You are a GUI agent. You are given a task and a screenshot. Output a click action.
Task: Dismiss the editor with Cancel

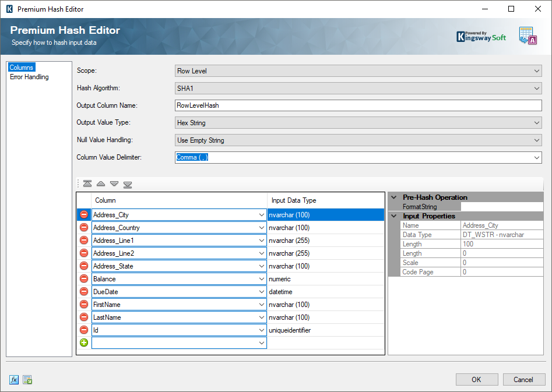523,379
